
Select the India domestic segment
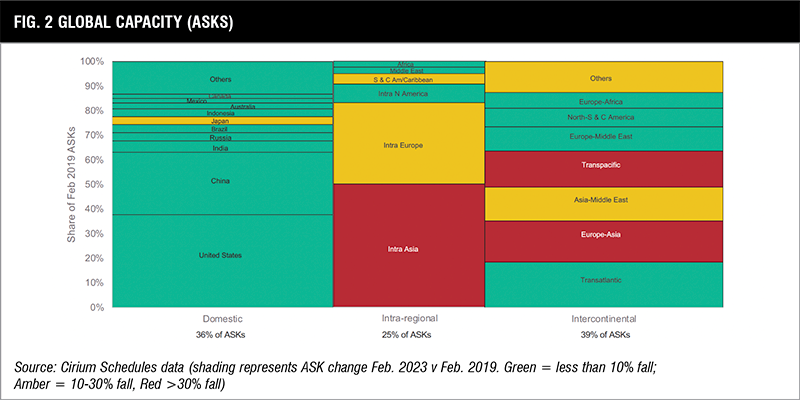(x=221, y=148)
